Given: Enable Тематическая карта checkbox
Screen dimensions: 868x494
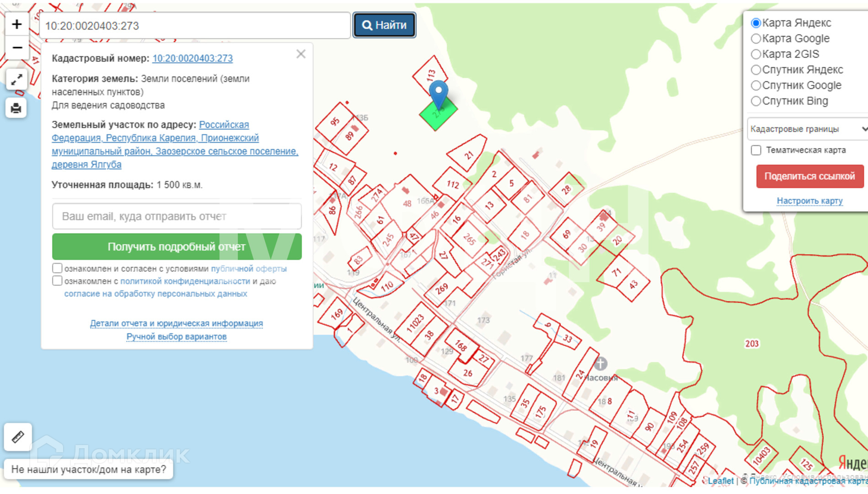Looking at the screenshot, I should click(x=756, y=150).
